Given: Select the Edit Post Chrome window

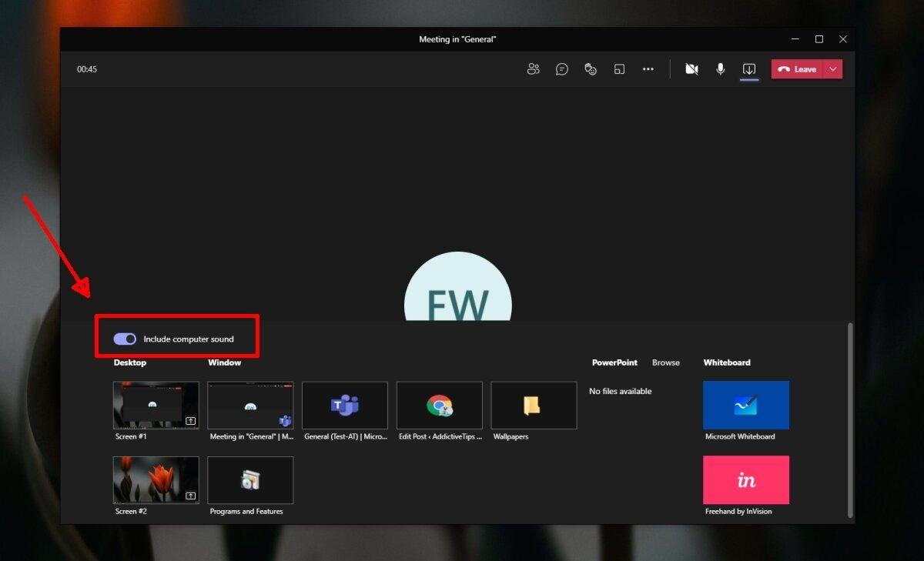Looking at the screenshot, I should pos(439,405).
